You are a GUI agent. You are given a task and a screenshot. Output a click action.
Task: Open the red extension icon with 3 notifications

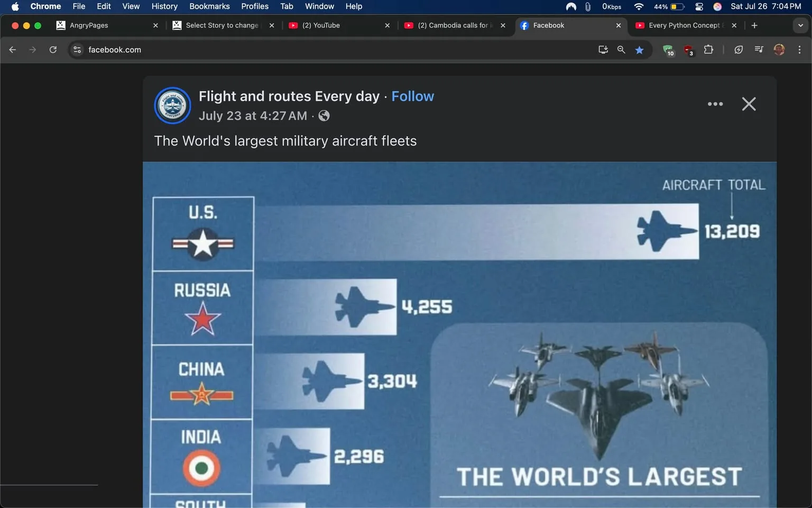(688, 49)
